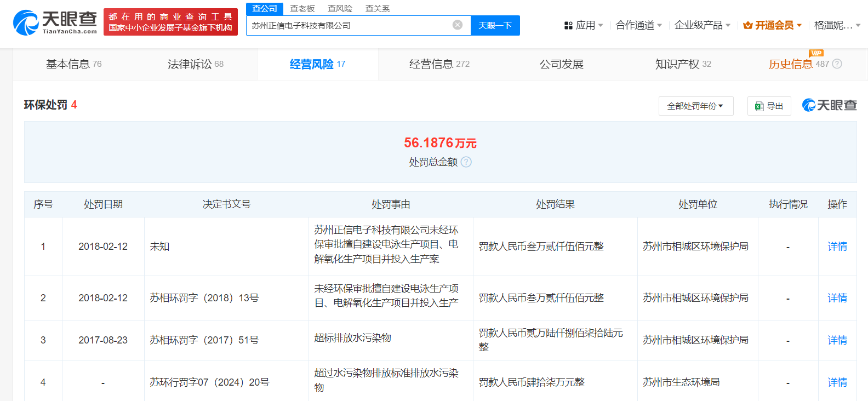Click the 环保处罚 section heading
Image resolution: width=868 pixels, height=401 pixels.
click(45, 105)
